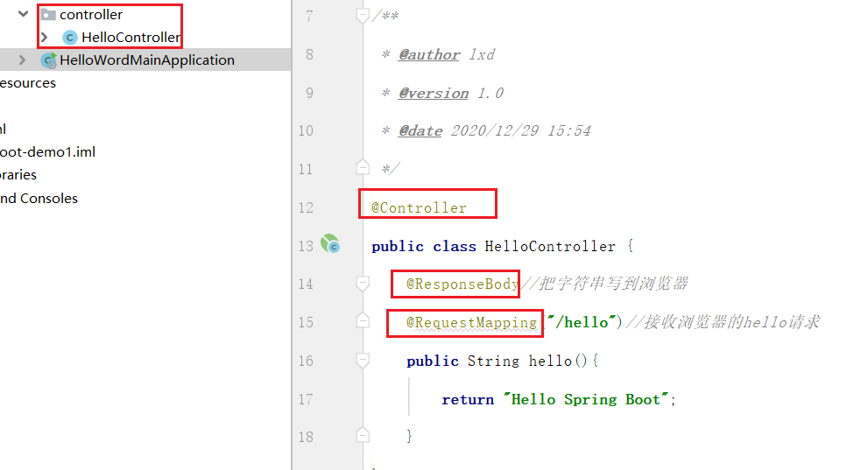Toggle fold marker at line 14
This screenshot has width=868, height=470.
(x=363, y=283)
